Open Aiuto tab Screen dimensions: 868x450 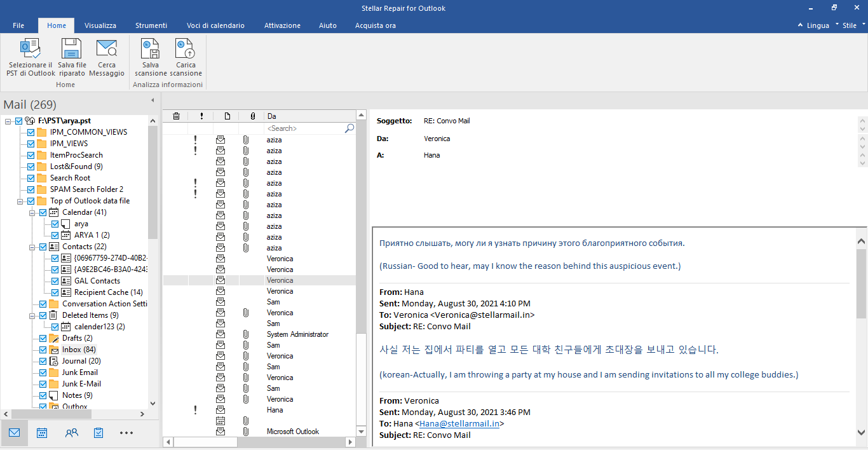pyautogui.click(x=328, y=25)
